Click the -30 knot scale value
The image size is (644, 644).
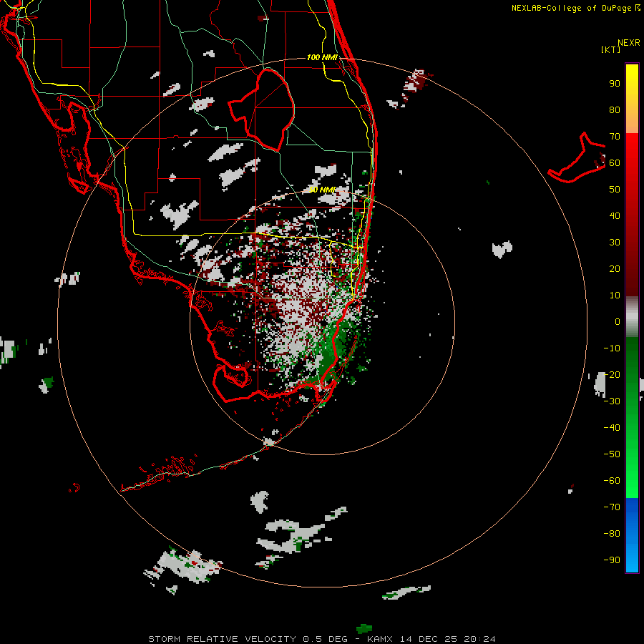tap(612, 401)
